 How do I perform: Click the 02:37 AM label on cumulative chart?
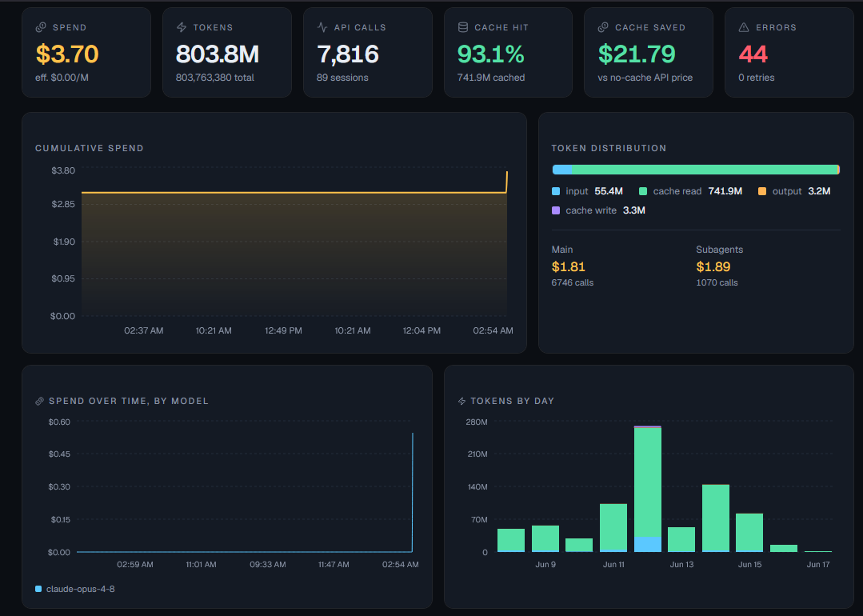144,331
